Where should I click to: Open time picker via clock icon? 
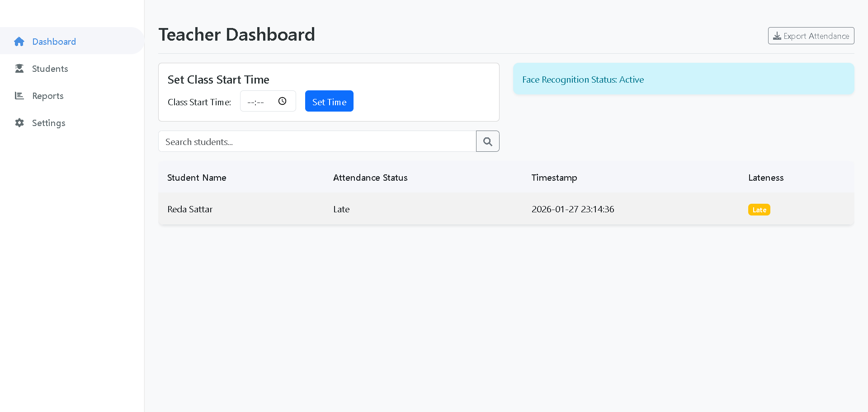tap(282, 101)
